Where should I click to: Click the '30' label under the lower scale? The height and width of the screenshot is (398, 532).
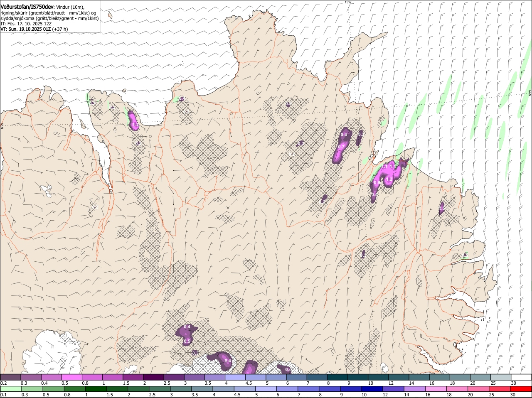coord(512,395)
